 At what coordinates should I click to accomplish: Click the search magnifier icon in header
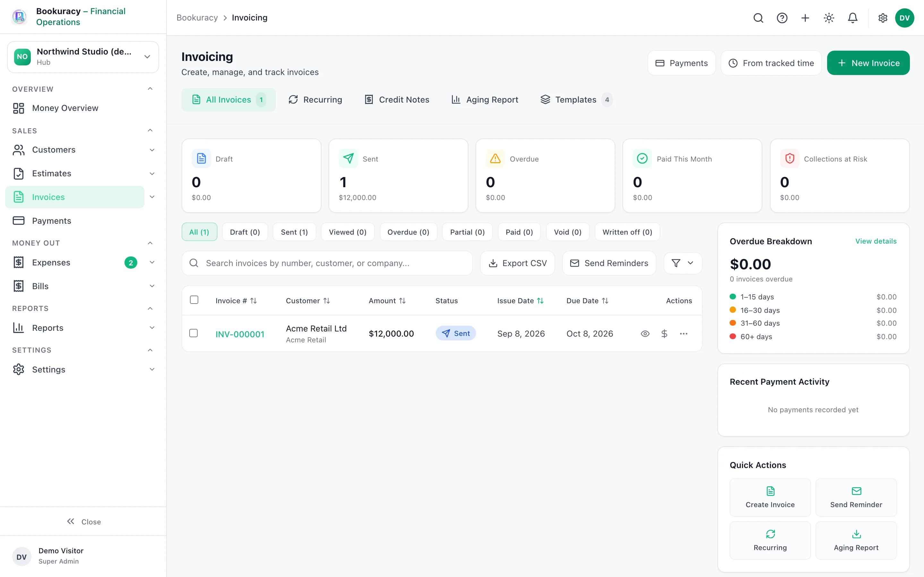pos(758,18)
